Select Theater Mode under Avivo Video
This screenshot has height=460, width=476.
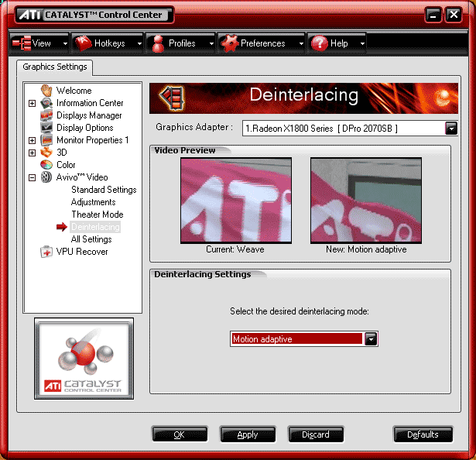click(x=98, y=215)
